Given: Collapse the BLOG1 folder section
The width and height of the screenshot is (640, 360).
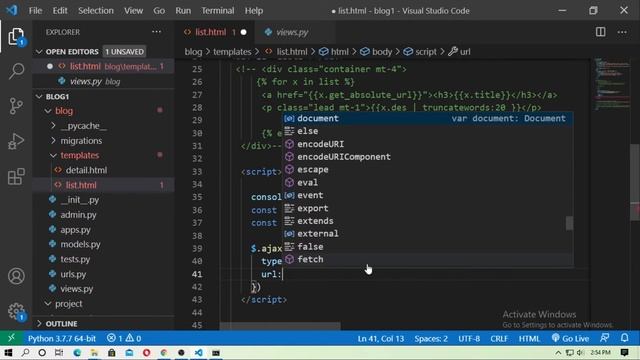Looking at the screenshot, I should pyautogui.click(x=39, y=96).
